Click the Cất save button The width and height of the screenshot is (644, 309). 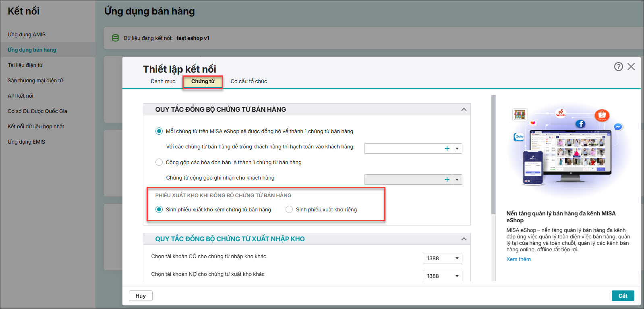coord(623,296)
